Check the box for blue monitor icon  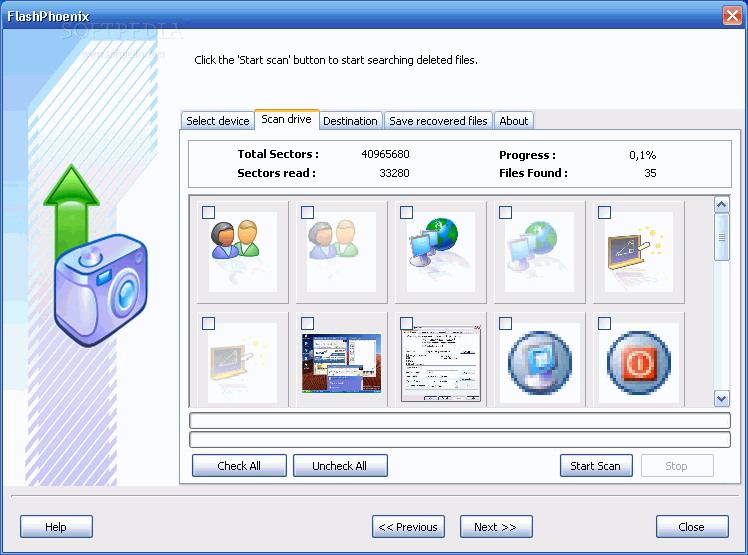pos(506,324)
